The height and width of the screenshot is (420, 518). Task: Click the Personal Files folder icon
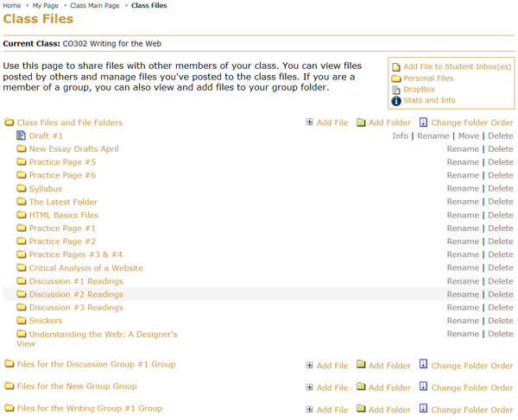click(x=396, y=78)
